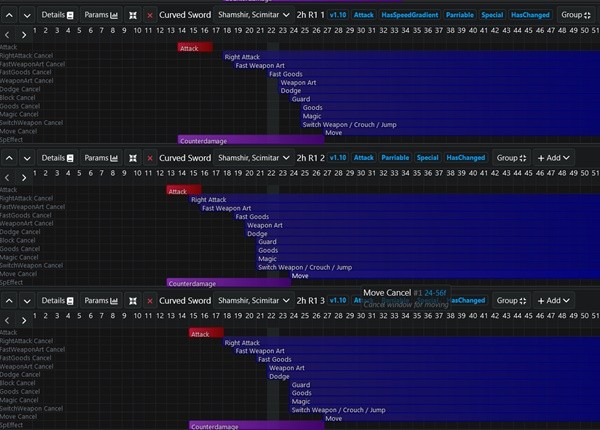The height and width of the screenshot is (430, 600).
Task: Select the red Attack bar in the 2h R1 1 timeline
Action: pos(195,47)
